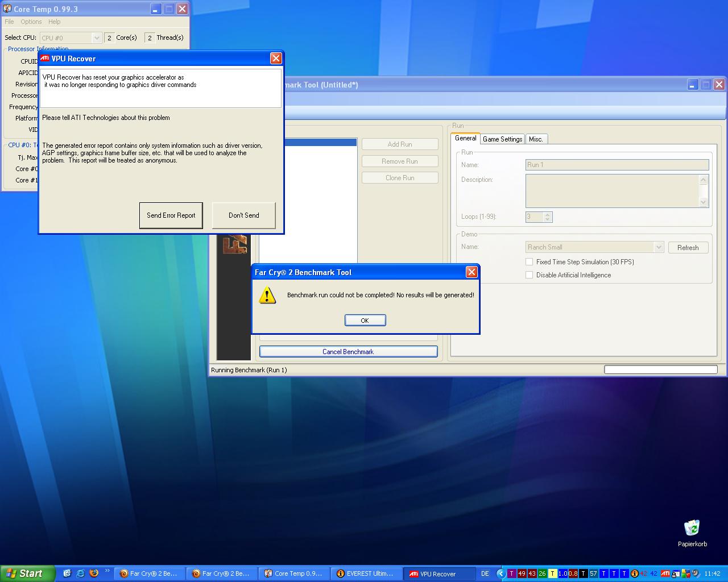Click the 43 temperature tray icon
Viewport: 728px width, 582px height.
pyautogui.click(x=532, y=573)
